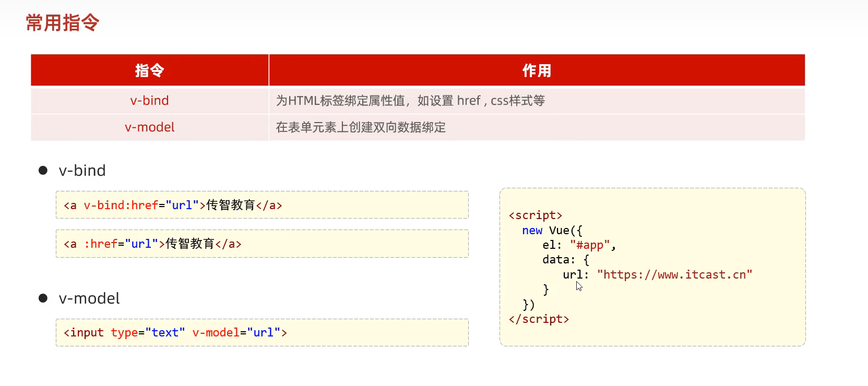Click the 在表单元素上创建双向数据绑定 description cell

tap(361, 127)
